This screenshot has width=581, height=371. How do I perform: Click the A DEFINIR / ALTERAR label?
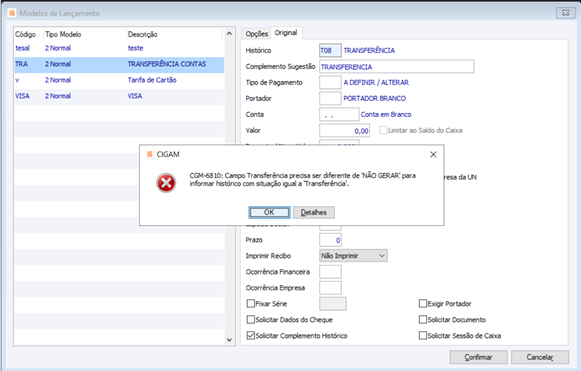376,83
